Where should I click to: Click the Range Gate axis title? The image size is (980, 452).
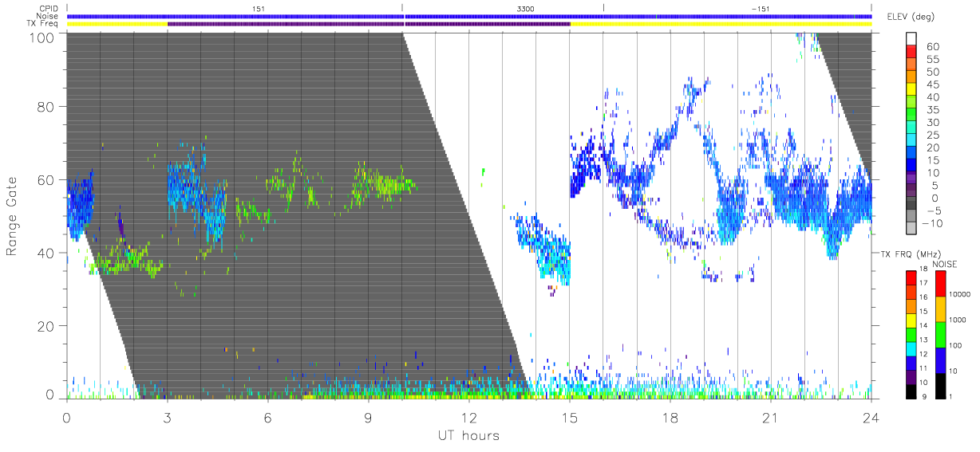point(12,216)
